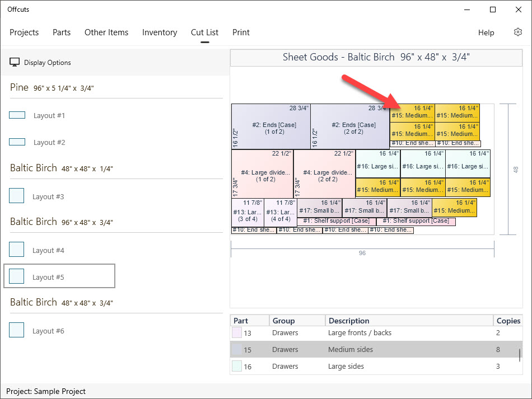This screenshot has width=532, height=399.
Task: Open the settings gear icon
Action: (518, 32)
